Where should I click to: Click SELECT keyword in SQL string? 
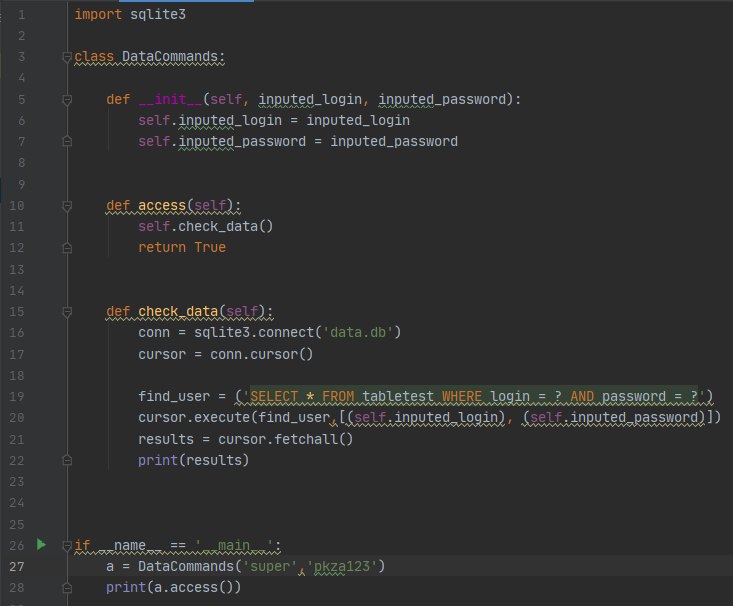[273, 397]
